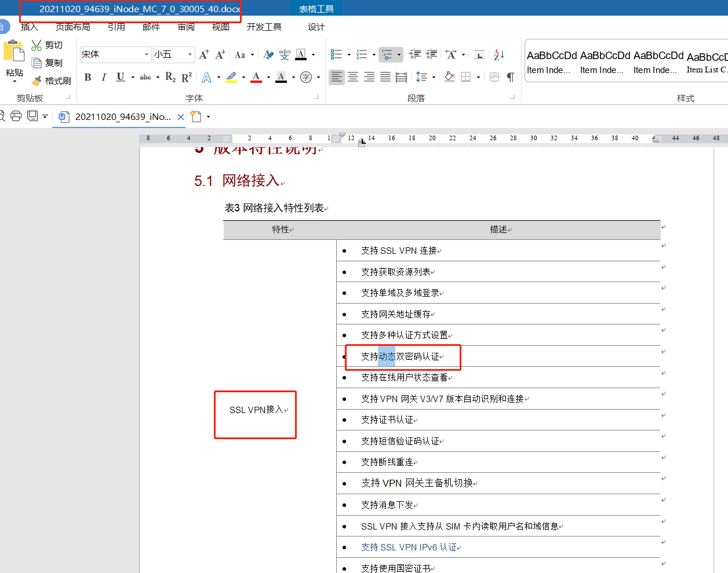This screenshot has height=573, width=728.
Task: Click the decrease indent icon
Action: pos(415,54)
